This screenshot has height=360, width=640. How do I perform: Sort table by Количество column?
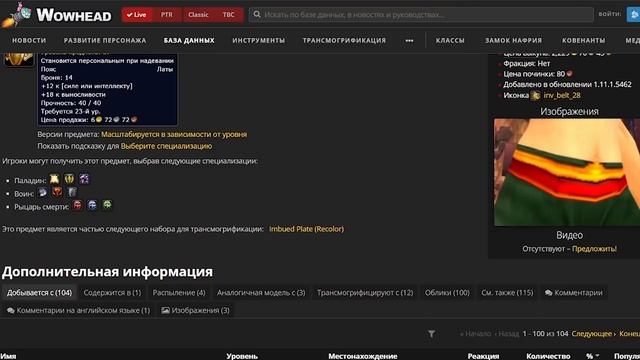click(x=548, y=356)
